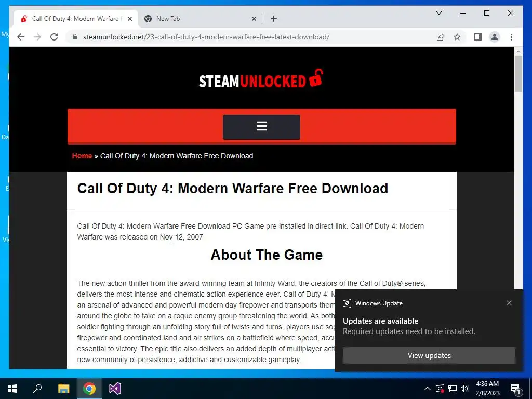The width and height of the screenshot is (532, 399).
Task: Click the page vertical scrollbar thumb
Action: [518, 73]
